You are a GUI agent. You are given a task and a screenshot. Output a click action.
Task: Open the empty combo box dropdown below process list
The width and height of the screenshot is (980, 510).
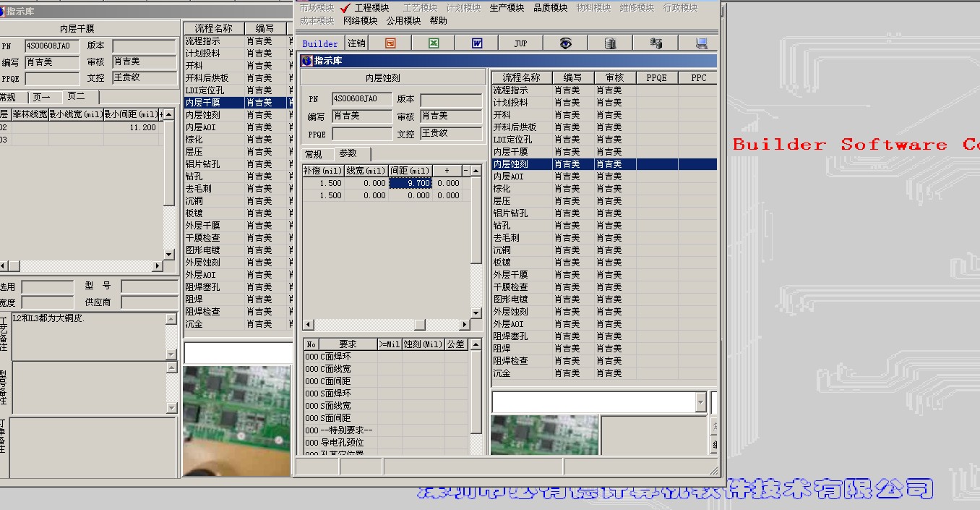tap(700, 402)
